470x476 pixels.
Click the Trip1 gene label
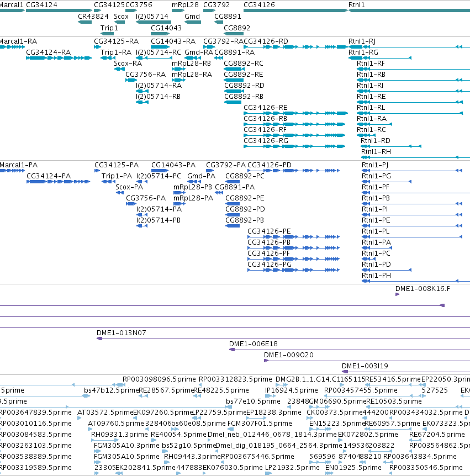coord(109,28)
